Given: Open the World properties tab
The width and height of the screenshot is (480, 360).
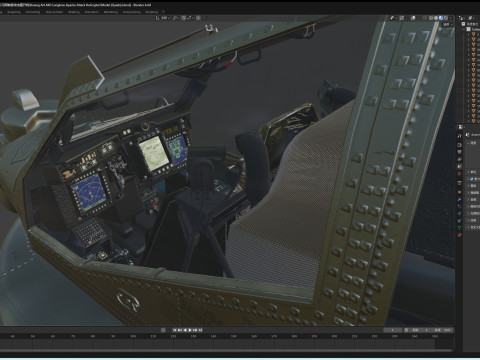Looking at the screenshot, I should pos(459,174).
